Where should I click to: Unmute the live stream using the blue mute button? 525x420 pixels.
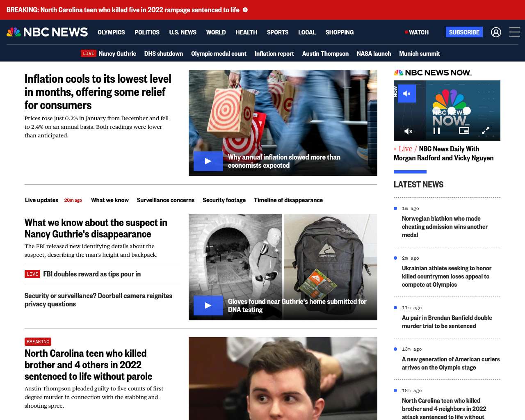point(407,94)
